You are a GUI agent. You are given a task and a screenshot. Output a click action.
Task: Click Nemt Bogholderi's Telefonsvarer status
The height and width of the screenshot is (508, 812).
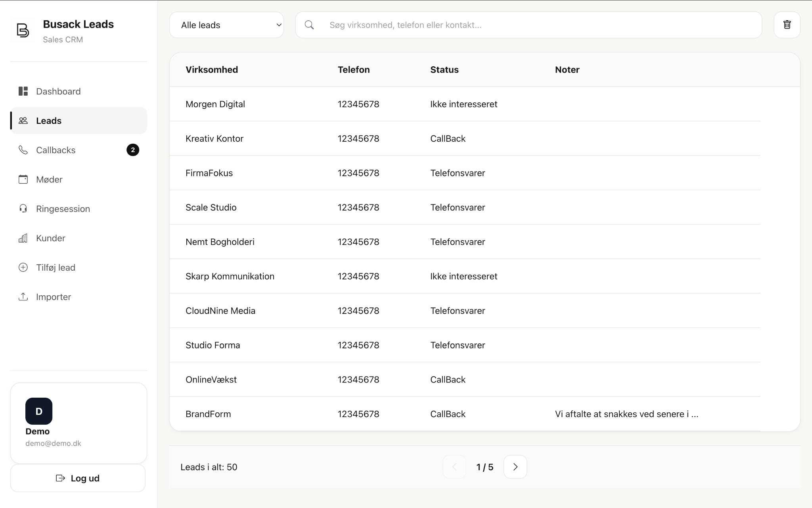(458, 242)
